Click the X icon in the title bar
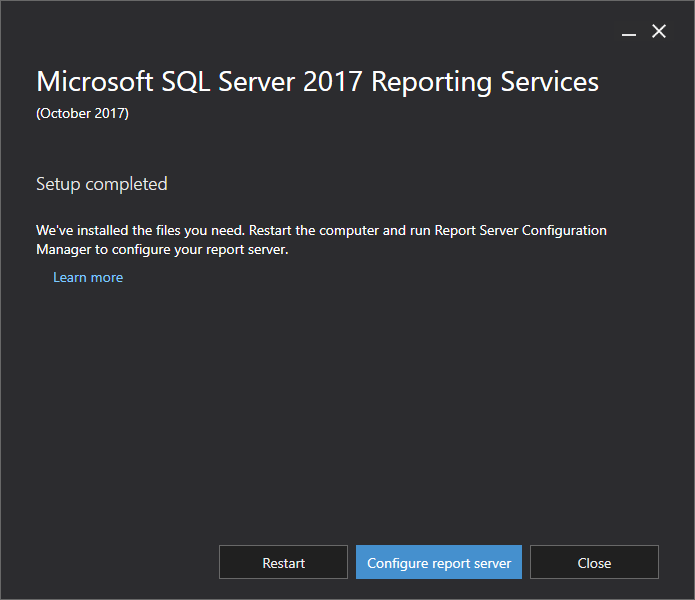The height and width of the screenshot is (600, 695). [x=659, y=32]
